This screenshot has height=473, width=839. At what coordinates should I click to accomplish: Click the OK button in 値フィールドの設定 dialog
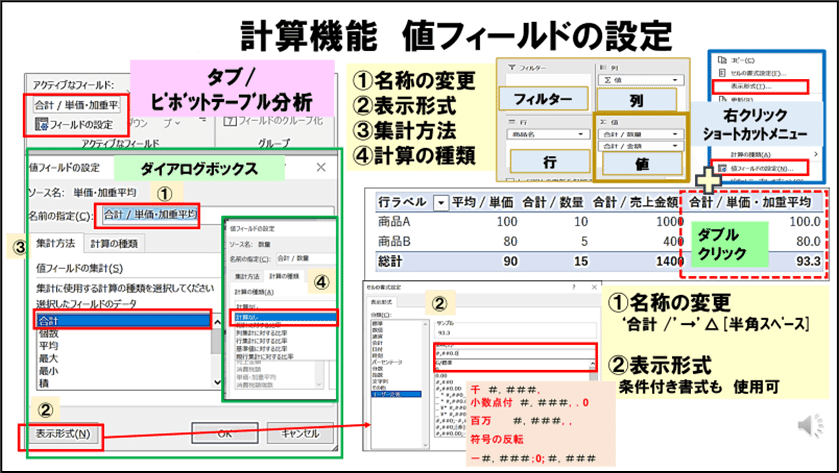click(225, 433)
